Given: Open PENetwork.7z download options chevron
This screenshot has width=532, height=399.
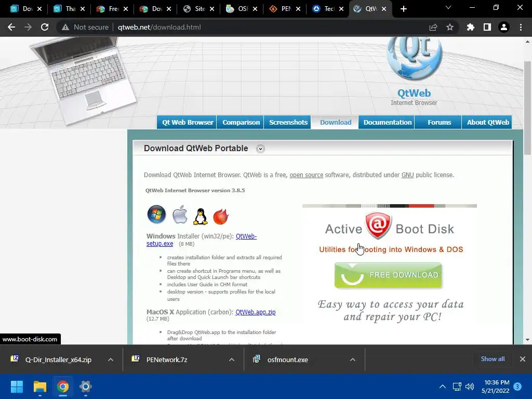Looking at the screenshot, I should click(232, 360).
